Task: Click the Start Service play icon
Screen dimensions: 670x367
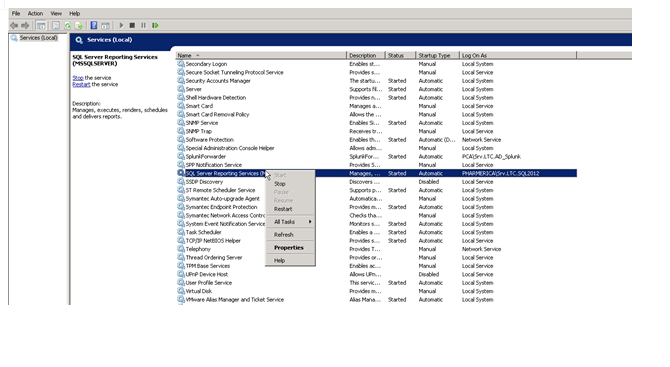Action: point(121,26)
